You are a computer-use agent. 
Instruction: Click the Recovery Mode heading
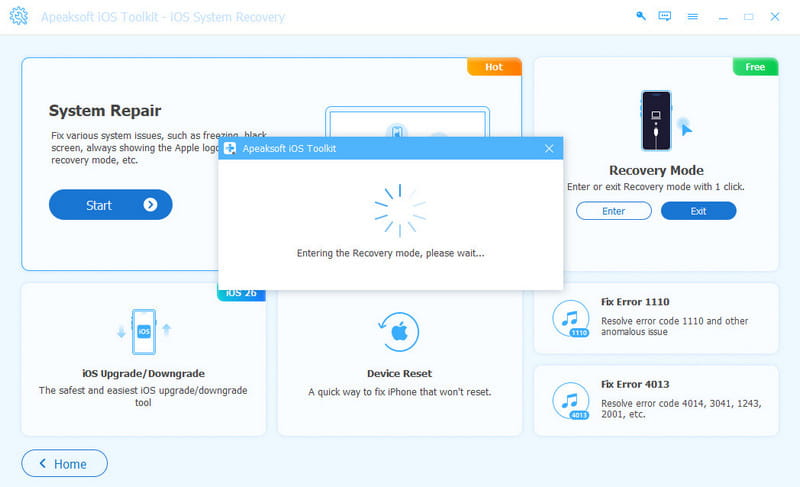(x=656, y=170)
